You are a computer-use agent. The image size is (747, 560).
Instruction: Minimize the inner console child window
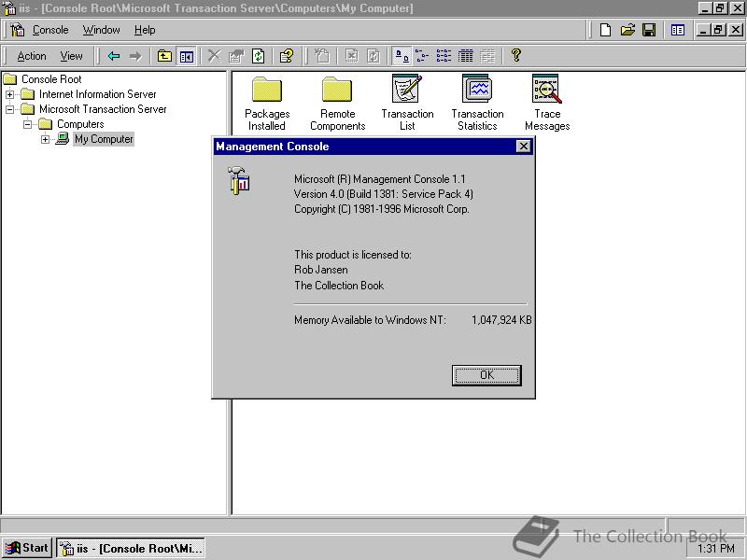703,30
